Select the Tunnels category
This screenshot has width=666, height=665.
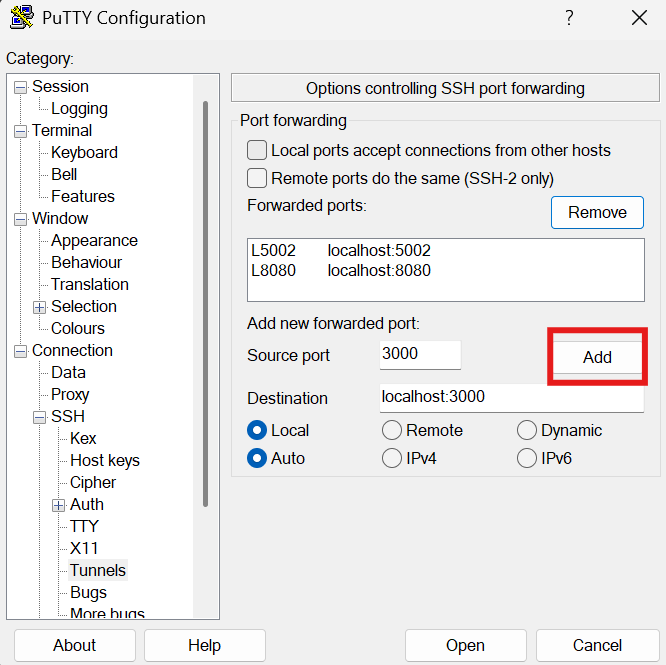pyautogui.click(x=98, y=571)
